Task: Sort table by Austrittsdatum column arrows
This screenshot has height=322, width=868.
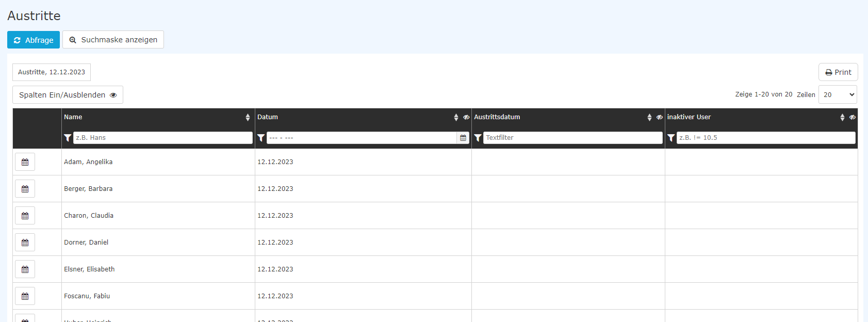Action: [649, 118]
